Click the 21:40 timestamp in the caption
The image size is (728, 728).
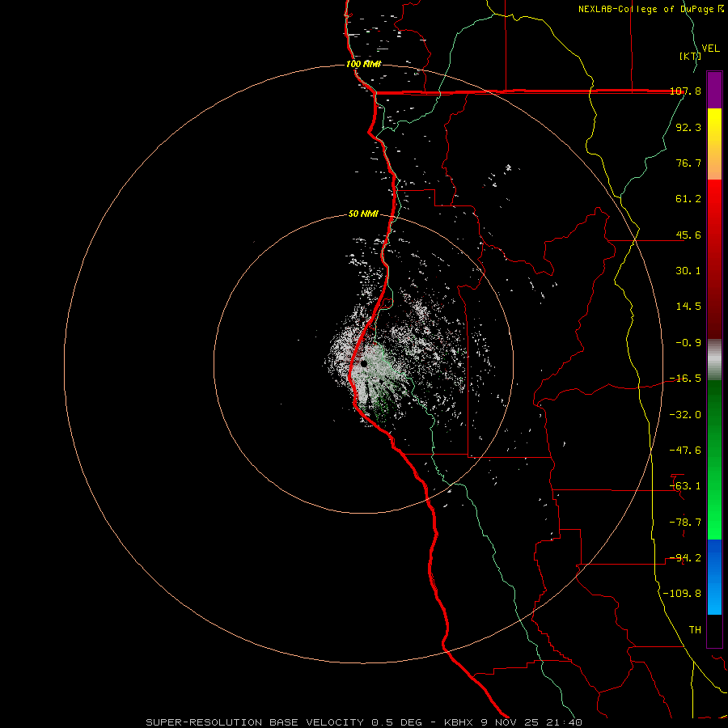564,722
